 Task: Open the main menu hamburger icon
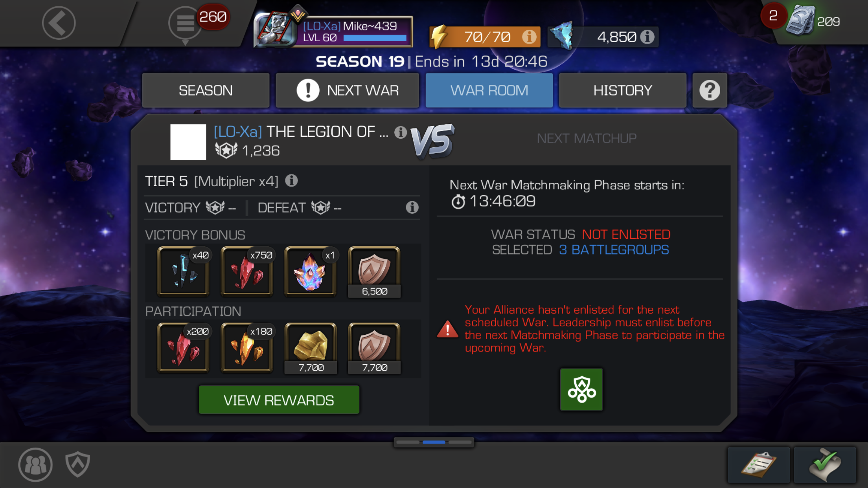click(x=185, y=23)
